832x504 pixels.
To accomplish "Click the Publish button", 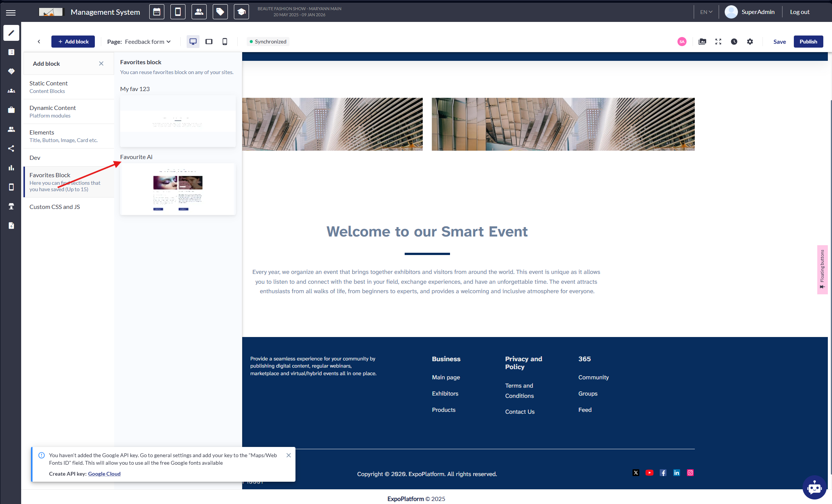I will (808, 42).
